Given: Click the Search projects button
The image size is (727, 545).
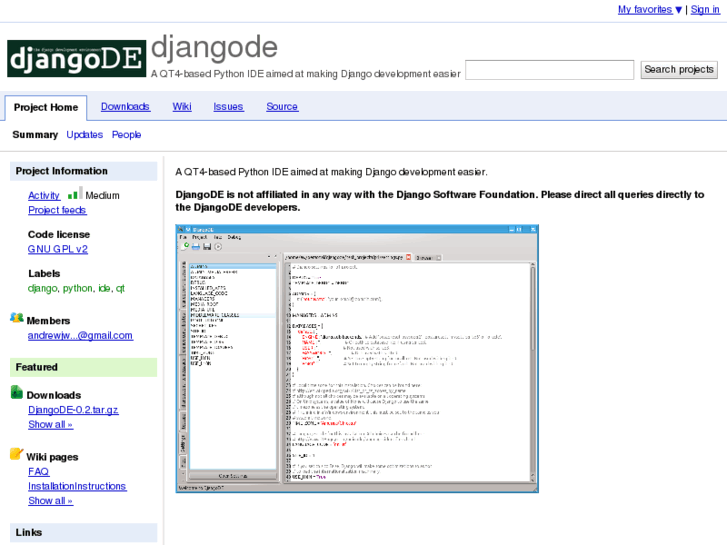Looking at the screenshot, I should pos(679,70).
